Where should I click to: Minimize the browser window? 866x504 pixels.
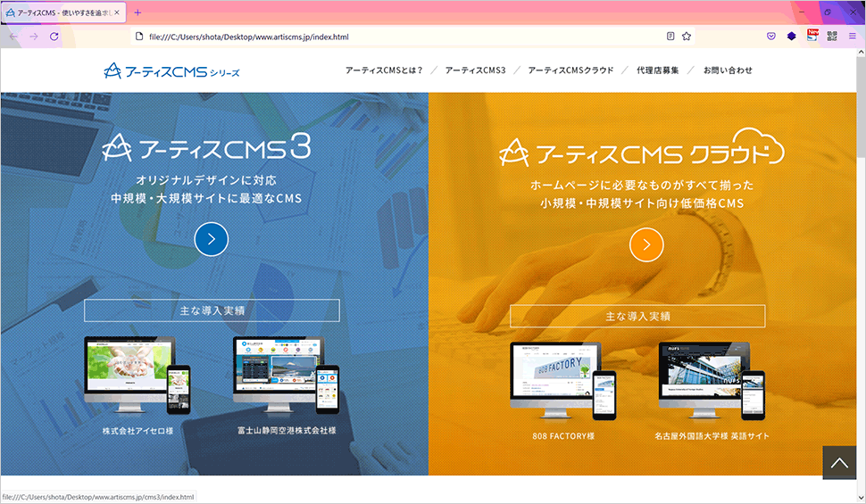click(x=802, y=12)
